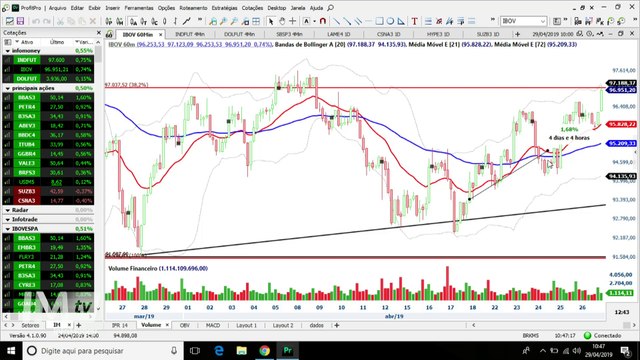Open Chrome from the taskbar

click(264, 351)
